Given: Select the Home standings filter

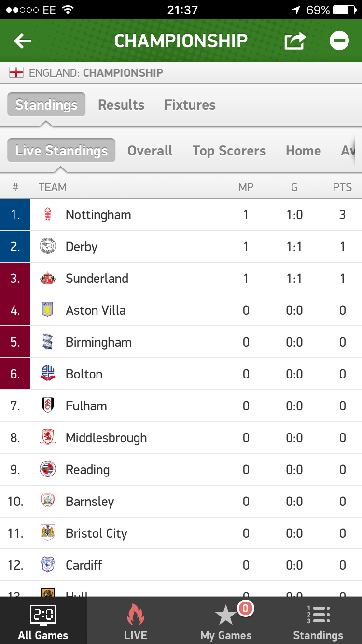Looking at the screenshot, I should 303,151.
